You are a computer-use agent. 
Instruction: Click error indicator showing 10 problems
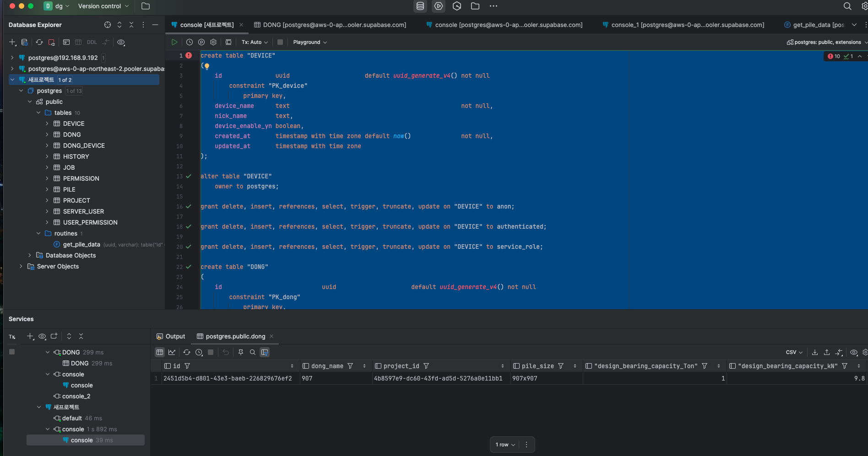tap(834, 56)
